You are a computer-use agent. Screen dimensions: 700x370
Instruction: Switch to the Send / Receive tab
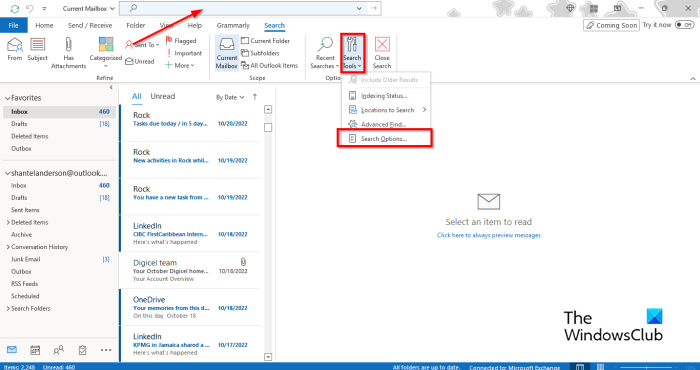[x=90, y=25]
